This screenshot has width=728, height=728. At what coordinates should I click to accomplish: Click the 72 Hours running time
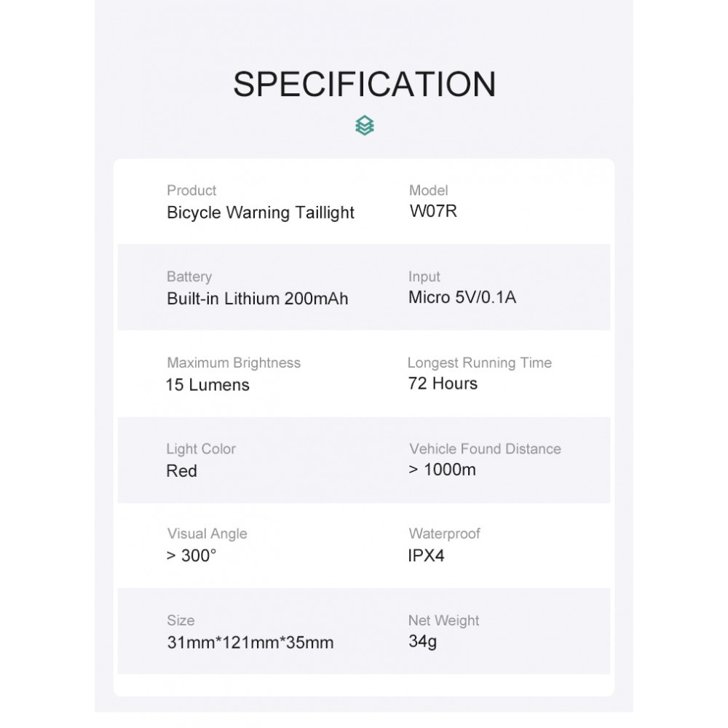(443, 384)
